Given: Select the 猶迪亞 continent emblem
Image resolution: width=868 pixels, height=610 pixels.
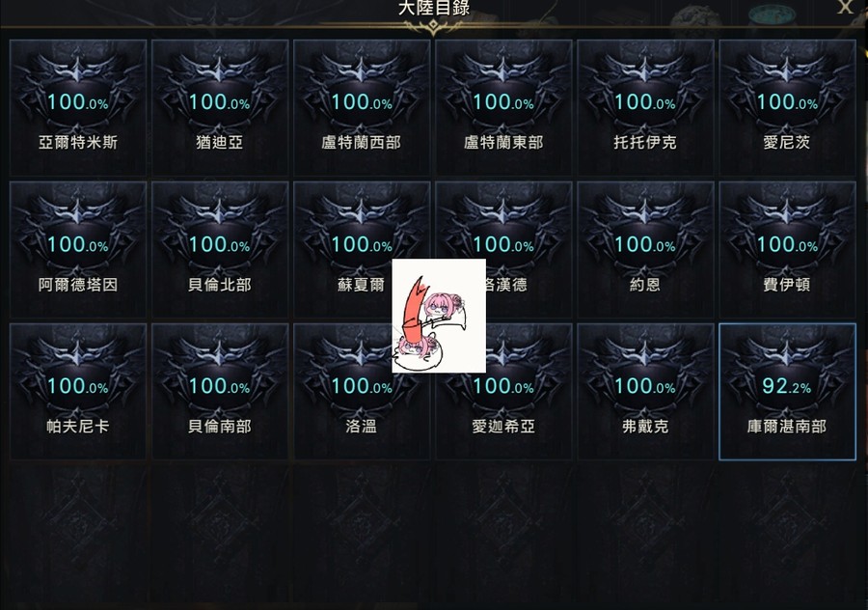Looking at the screenshot, I should (220, 107).
